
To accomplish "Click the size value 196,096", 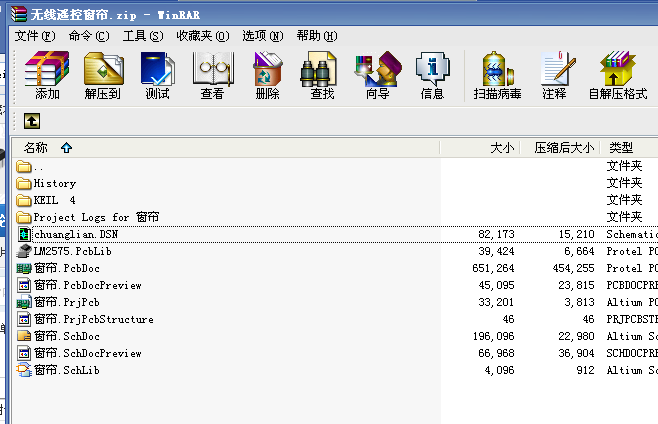I will 493,336.
